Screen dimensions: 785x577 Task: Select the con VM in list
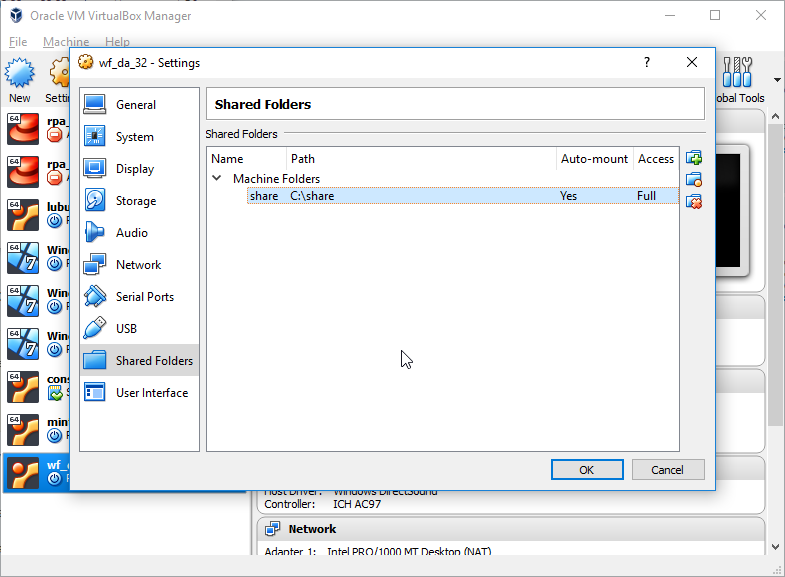click(x=36, y=387)
